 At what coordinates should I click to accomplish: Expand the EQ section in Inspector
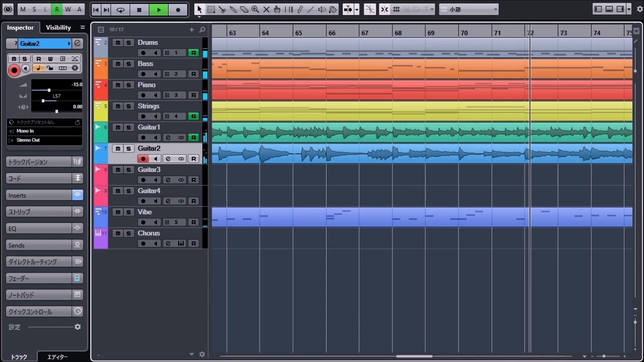(39, 229)
